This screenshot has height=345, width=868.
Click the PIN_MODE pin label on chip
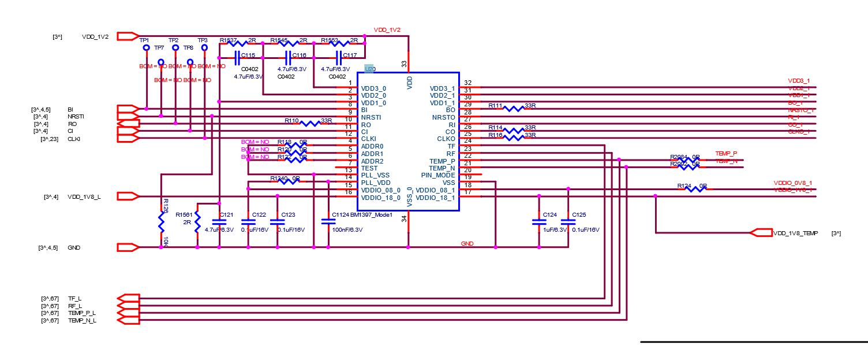(x=438, y=175)
